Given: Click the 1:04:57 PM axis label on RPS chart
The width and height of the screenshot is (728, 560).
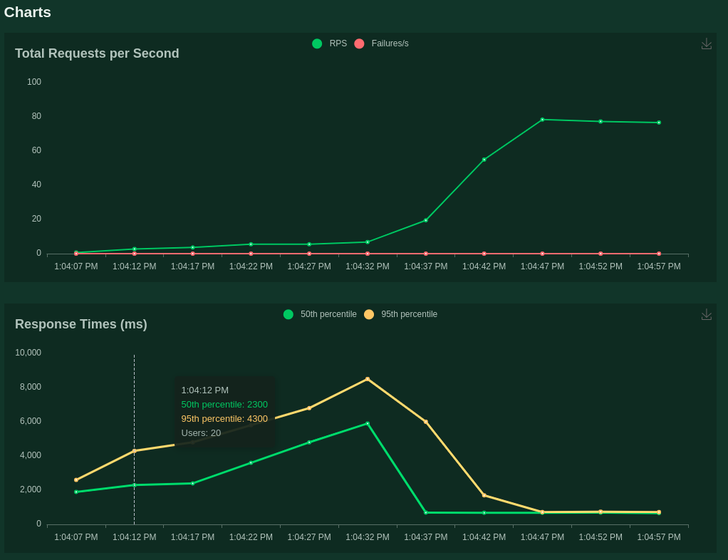Looking at the screenshot, I should (658, 266).
